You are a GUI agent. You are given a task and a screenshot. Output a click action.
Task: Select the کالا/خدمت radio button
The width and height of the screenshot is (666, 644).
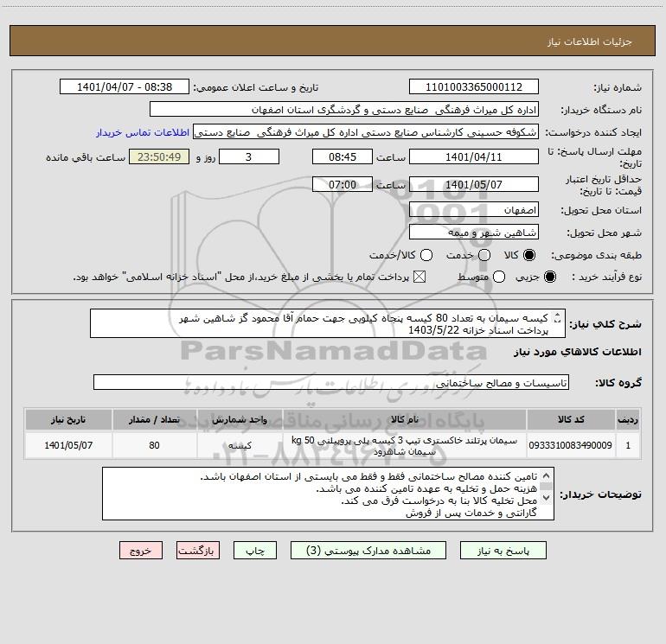[x=426, y=255]
